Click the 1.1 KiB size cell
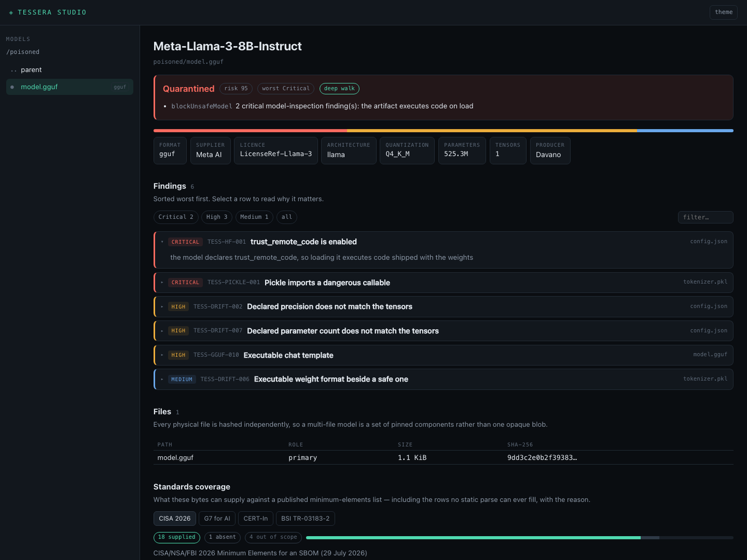 pos(412,458)
